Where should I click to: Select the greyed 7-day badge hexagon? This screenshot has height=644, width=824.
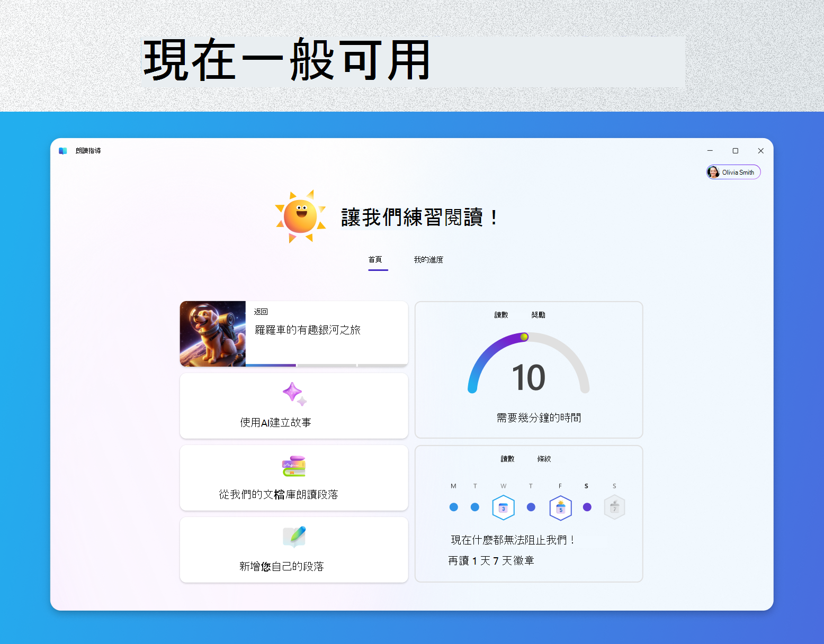(x=614, y=507)
